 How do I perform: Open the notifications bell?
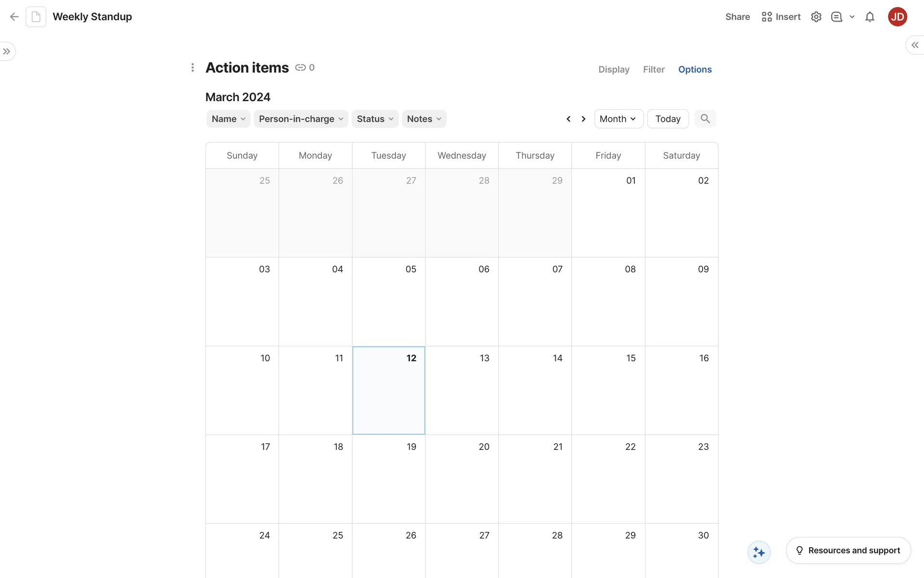coord(870,17)
